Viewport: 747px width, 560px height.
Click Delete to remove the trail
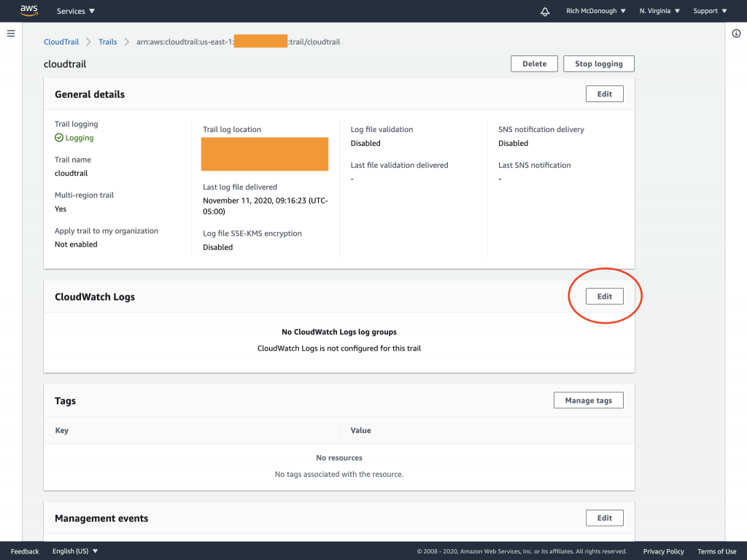click(x=534, y=63)
